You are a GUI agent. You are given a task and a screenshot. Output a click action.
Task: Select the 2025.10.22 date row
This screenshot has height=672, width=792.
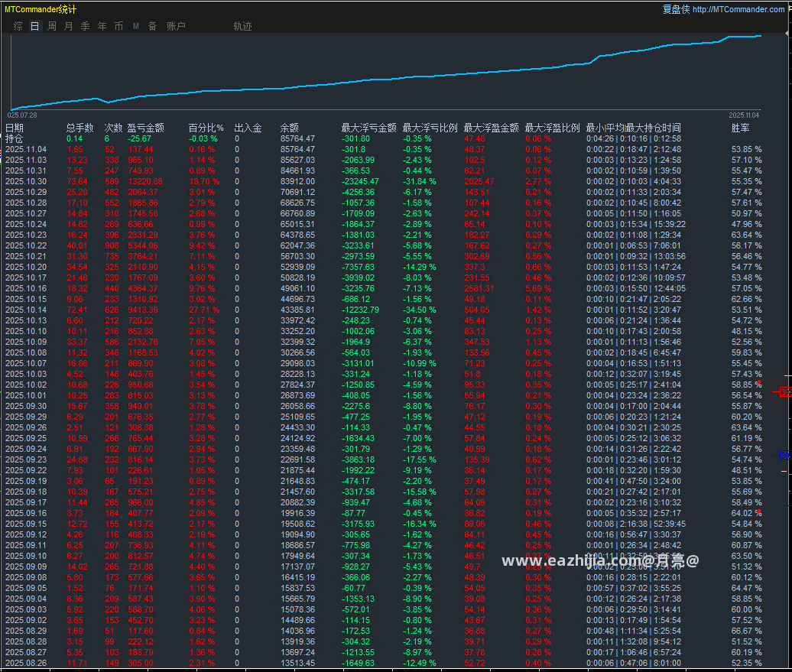tap(26, 245)
